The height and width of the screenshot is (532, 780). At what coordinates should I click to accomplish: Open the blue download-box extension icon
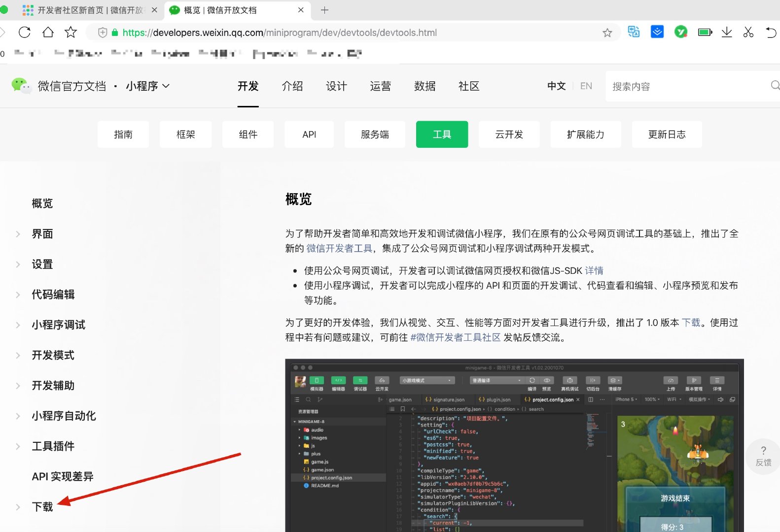click(x=657, y=32)
